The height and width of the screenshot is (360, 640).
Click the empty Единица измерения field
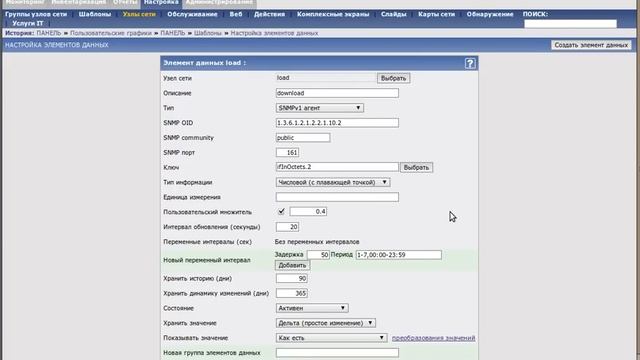point(337,197)
